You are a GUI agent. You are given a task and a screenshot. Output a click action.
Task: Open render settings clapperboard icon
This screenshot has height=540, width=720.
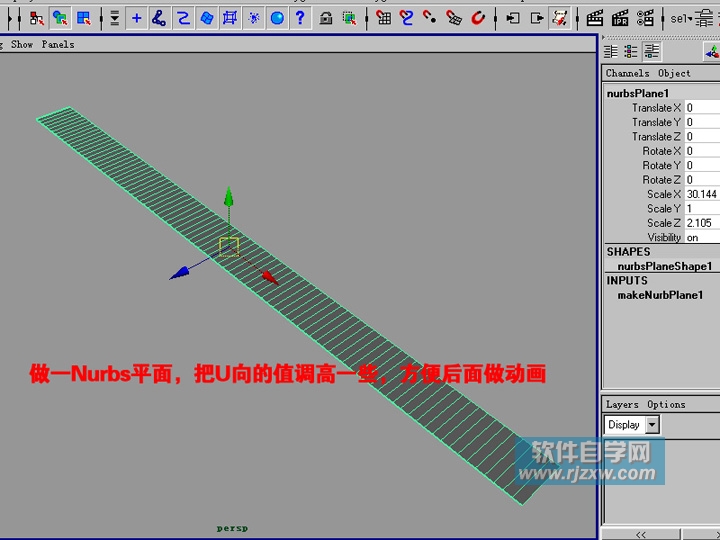click(645, 18)
